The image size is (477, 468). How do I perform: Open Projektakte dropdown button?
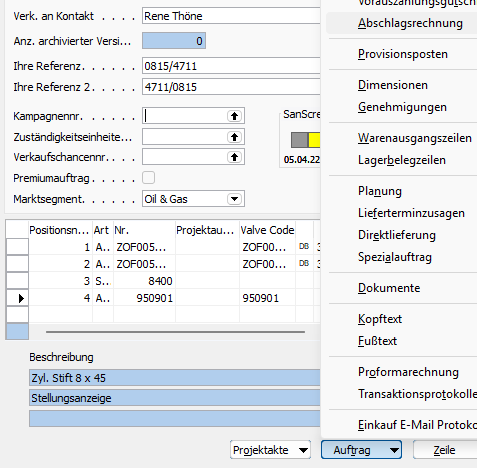click(x=270, y=450)
